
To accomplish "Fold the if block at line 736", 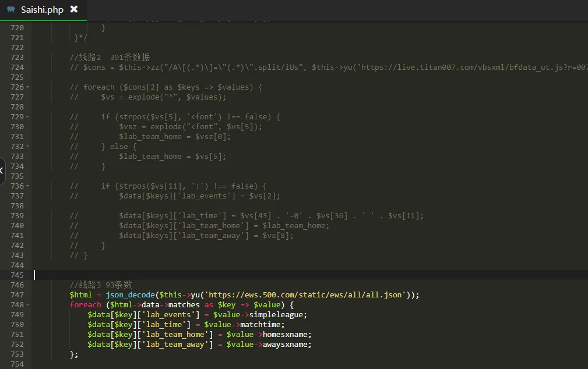I will click(27, 186).
